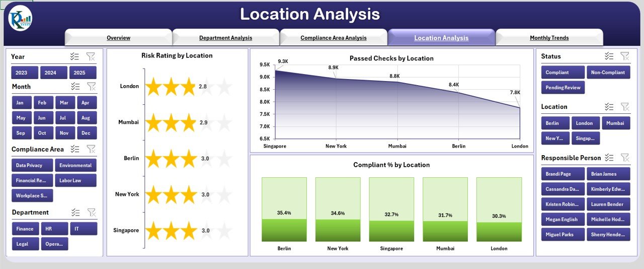Click the Berlin bar in Compliant % chart
Image resolution: width=644 pixels, height=269 pixels.
[284, 210]
